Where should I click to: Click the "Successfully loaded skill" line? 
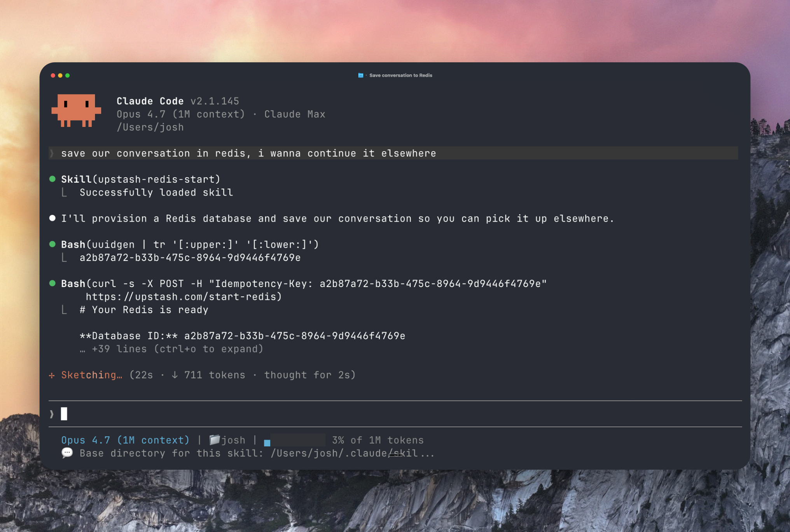click(156, 192)
